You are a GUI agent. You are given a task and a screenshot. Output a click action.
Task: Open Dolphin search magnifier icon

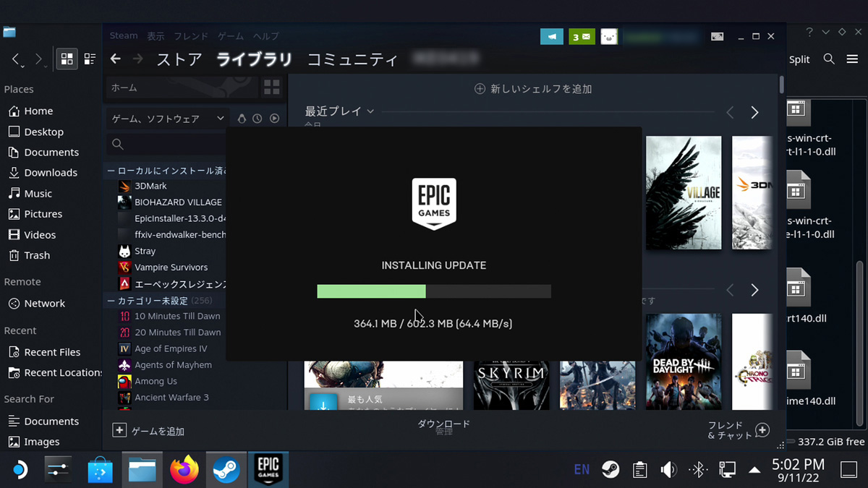829,59
